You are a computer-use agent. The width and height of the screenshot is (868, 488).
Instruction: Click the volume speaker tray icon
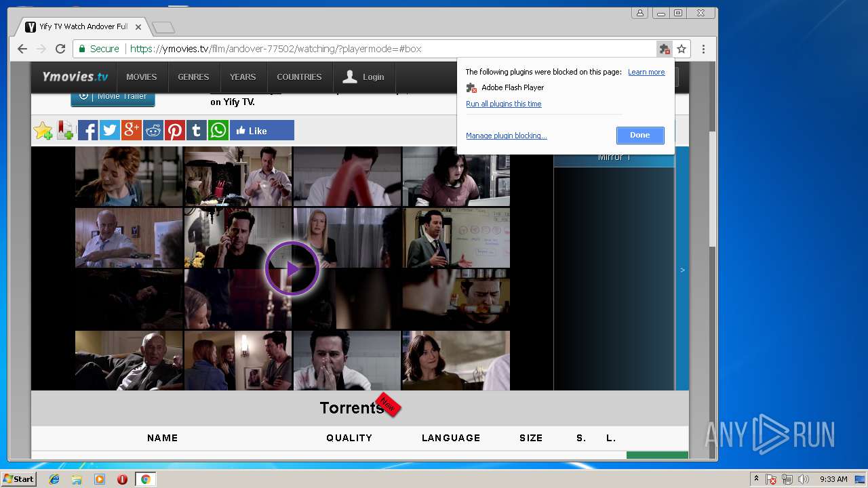click(803, 479)
